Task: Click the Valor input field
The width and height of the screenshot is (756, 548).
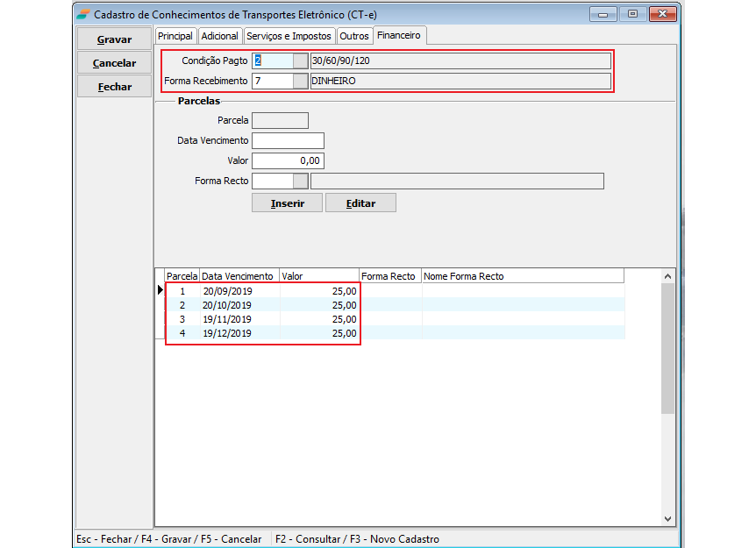Action: [x=288, y=160]
